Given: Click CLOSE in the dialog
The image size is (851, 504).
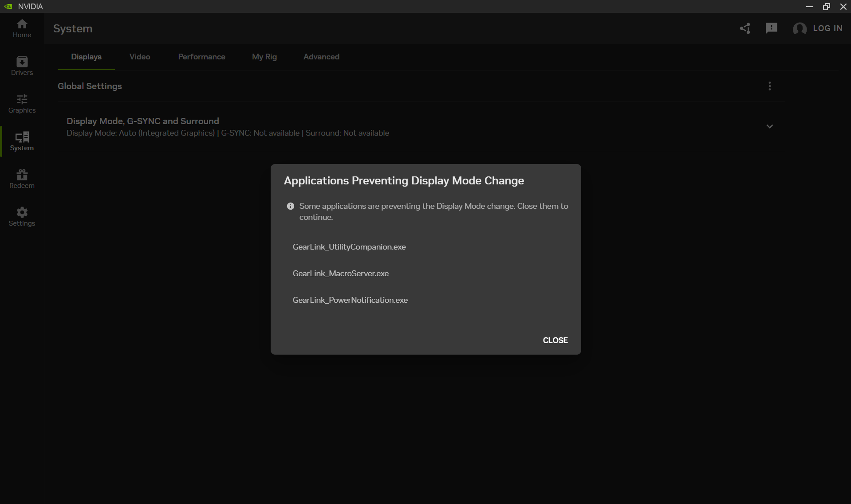Looking at the screenshot, I should click(x=555, y=340).
